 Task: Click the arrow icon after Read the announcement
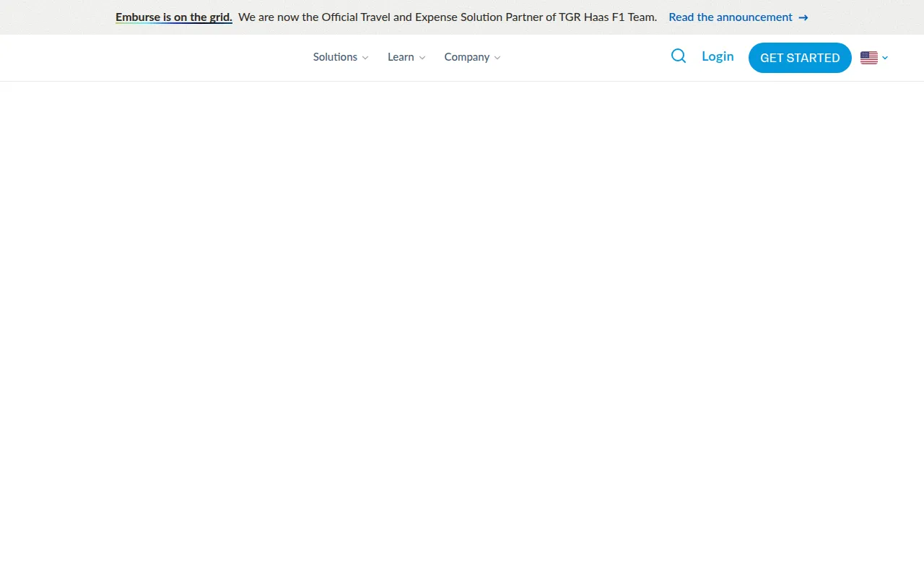pos(803,17)
